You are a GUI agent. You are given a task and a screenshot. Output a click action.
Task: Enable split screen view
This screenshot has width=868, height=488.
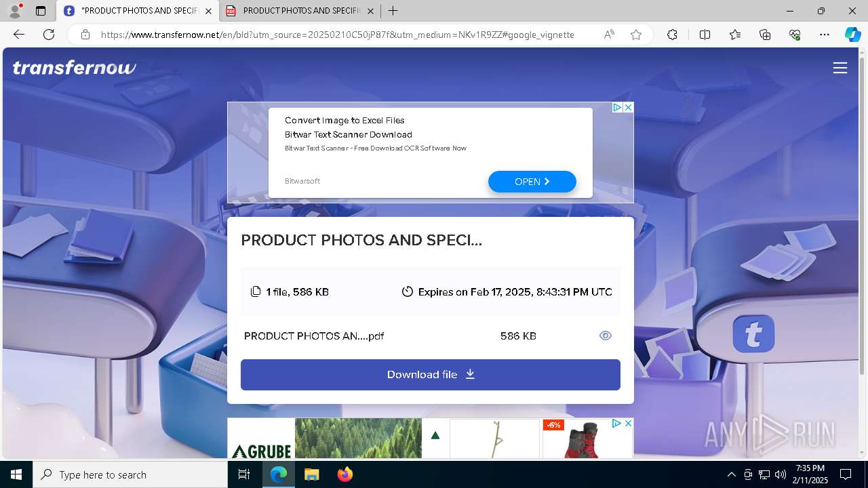coord(705,35)
